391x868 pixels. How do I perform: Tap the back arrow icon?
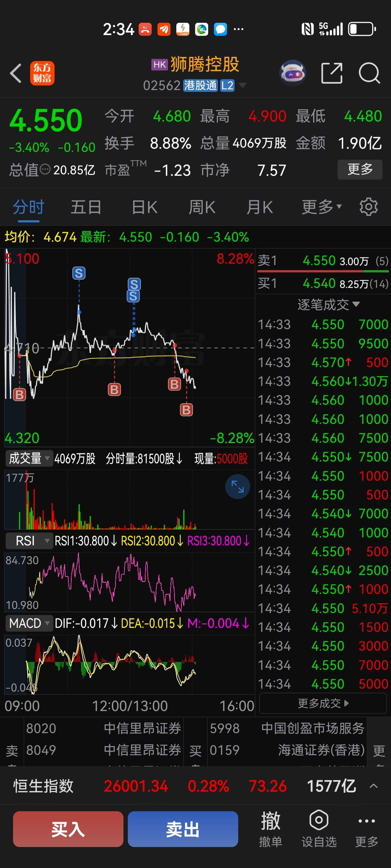(x=16, y=73)
